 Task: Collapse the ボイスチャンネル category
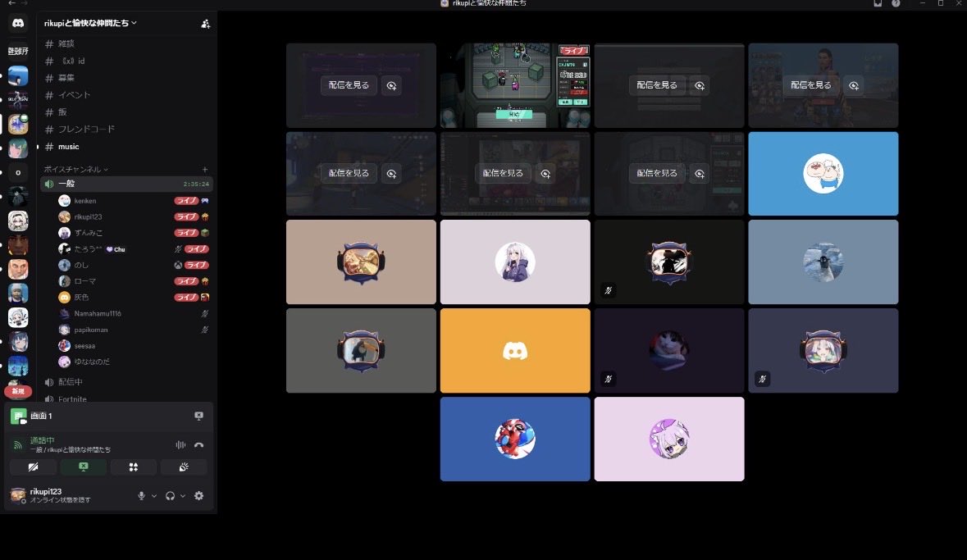tap(75, 169)
